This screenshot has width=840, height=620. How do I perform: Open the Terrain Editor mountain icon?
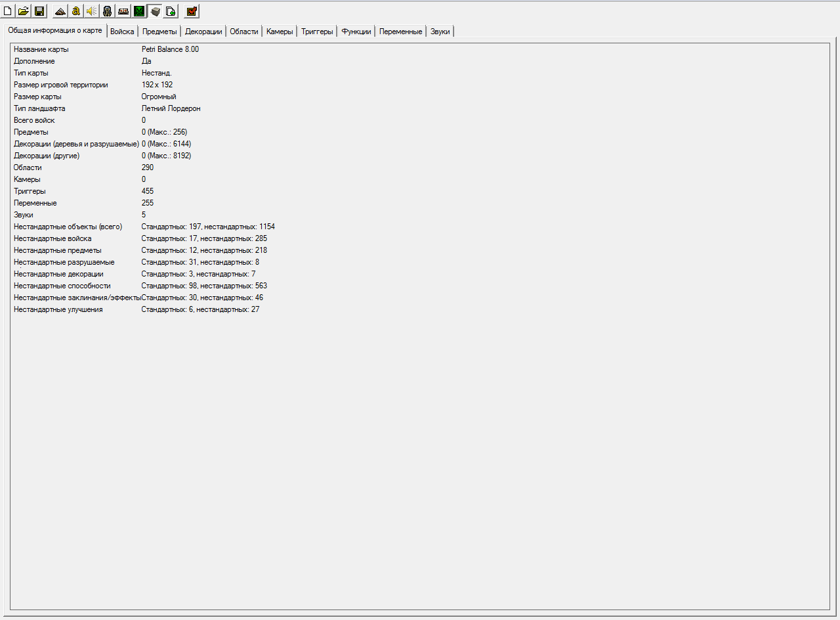click(60, 11)
